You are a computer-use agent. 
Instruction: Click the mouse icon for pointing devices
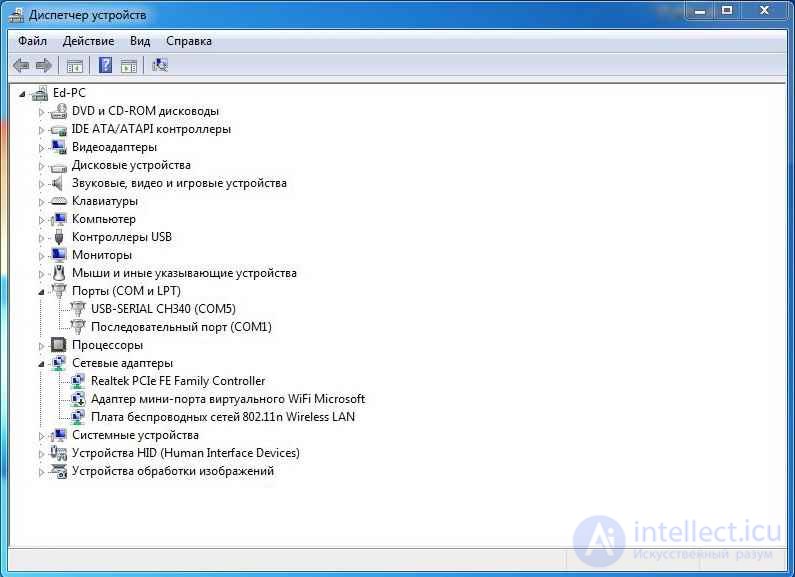(x=59, y=273)
